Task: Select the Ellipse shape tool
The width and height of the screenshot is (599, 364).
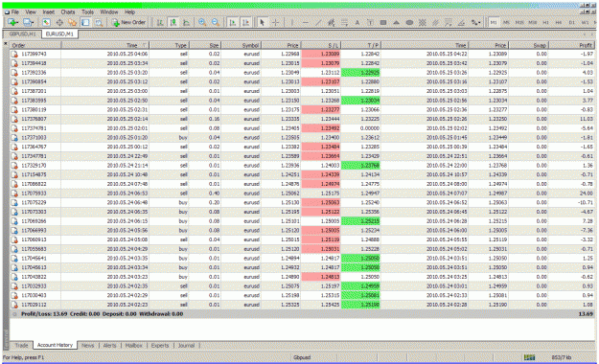Action: 409,23
